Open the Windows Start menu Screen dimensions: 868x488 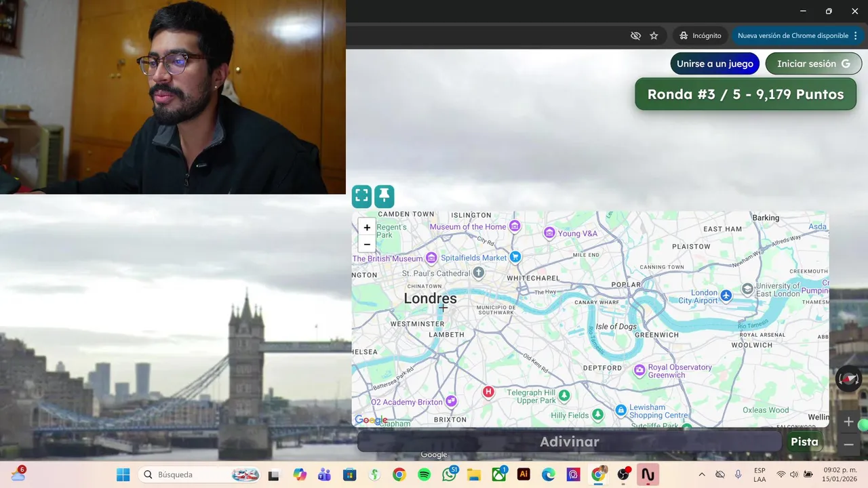(123, 474)
